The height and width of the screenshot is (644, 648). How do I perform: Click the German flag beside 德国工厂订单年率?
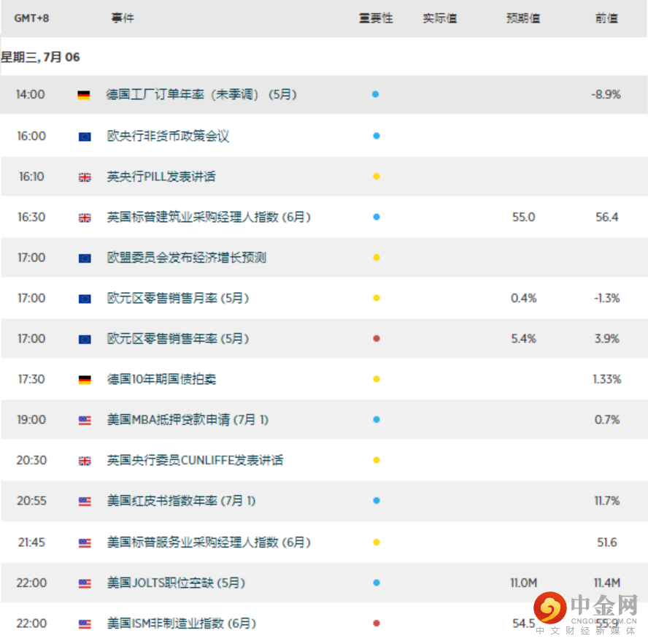click(x=83, y=95)
